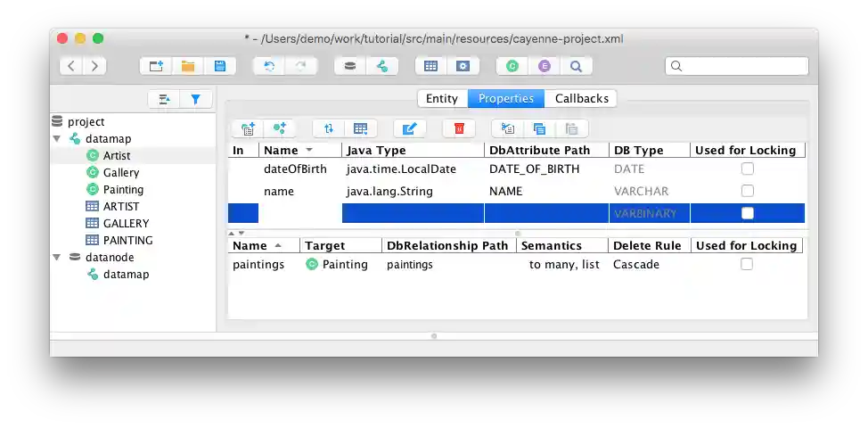Image resolution: width=868 pixels, height=428 pixels.
Task: Click the Delete Rule column header
Action: [x=650, y=245]
